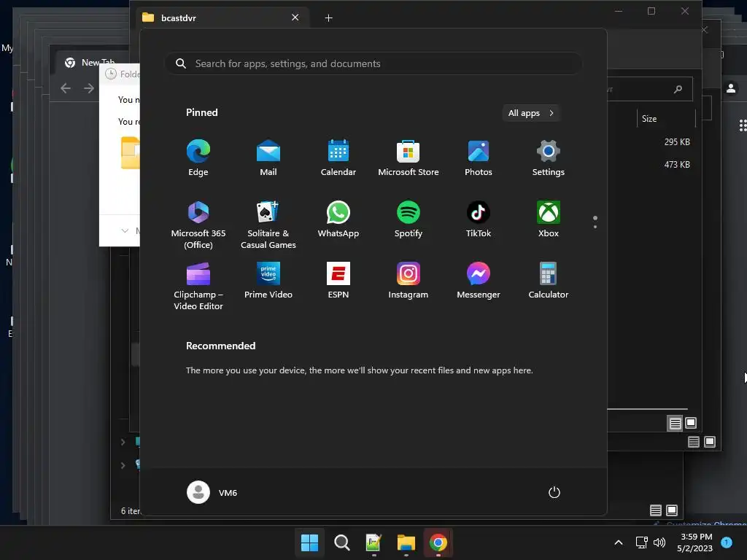
Task: Click the Windows Start button on taskbar
Action: (309, 542)
